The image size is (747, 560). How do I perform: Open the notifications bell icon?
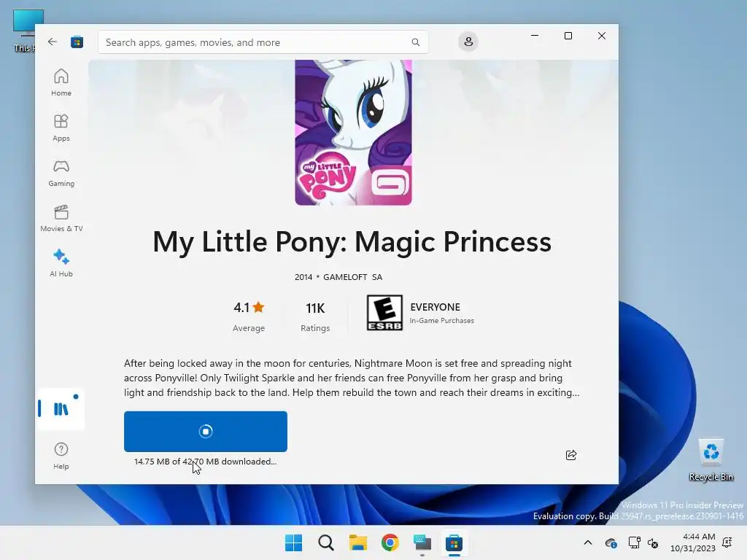click(727, 542)
